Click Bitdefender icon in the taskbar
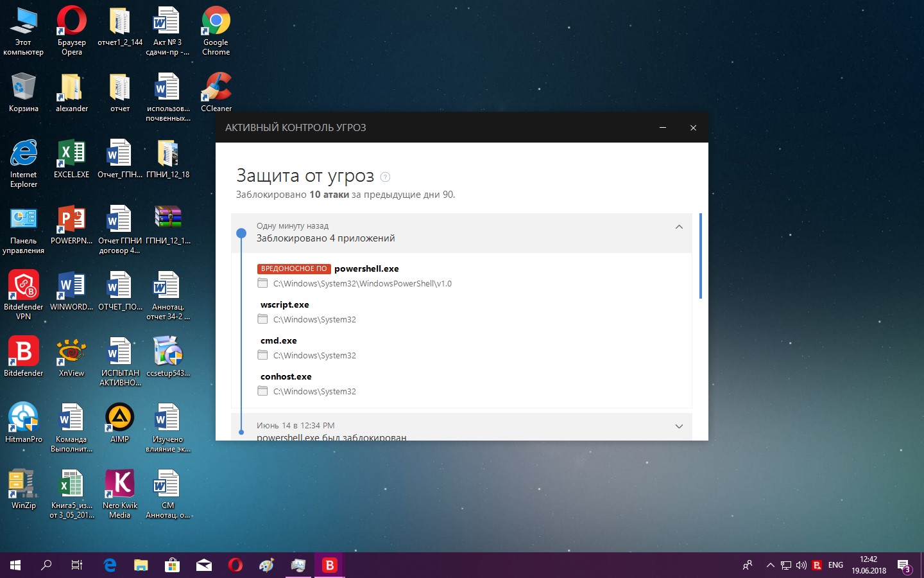The image size is (924, 578). tap(329, 565)
